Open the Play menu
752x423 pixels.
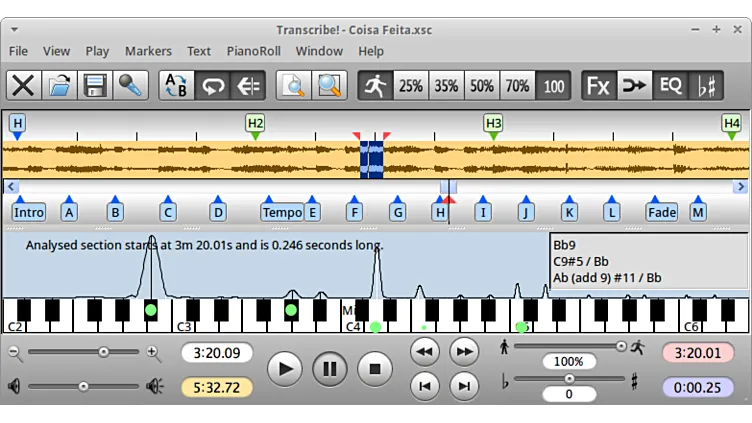click(x=97, y=51)
